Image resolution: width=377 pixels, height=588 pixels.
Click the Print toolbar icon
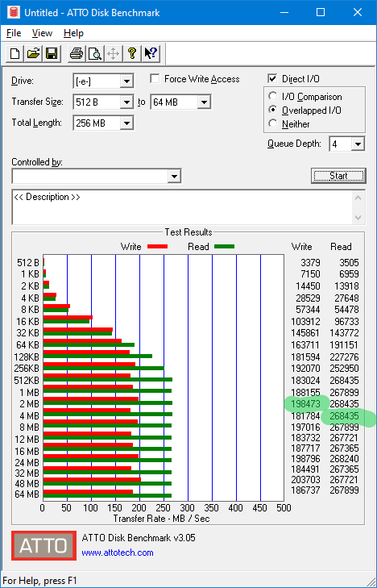pos(77,53)
